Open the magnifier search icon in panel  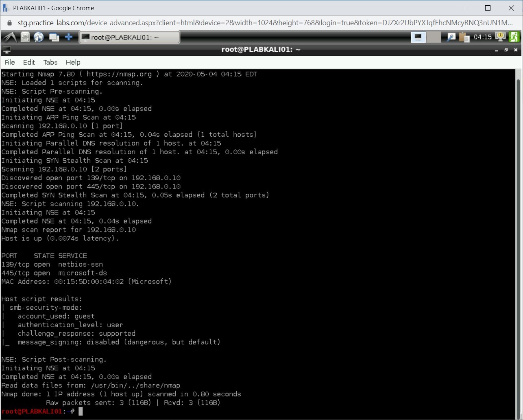click(x=451, y=37)
